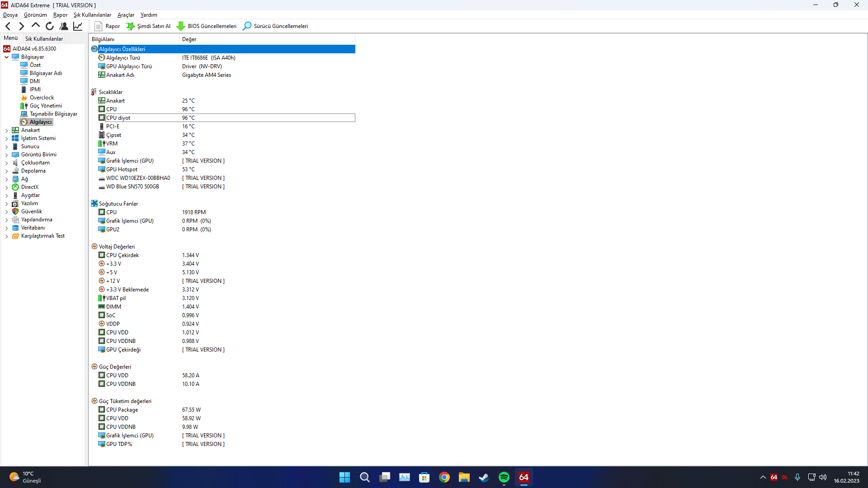Show hidden system tray icons
Screen dimensions: 868x488
pyautogui.click(x=763, y=477)
